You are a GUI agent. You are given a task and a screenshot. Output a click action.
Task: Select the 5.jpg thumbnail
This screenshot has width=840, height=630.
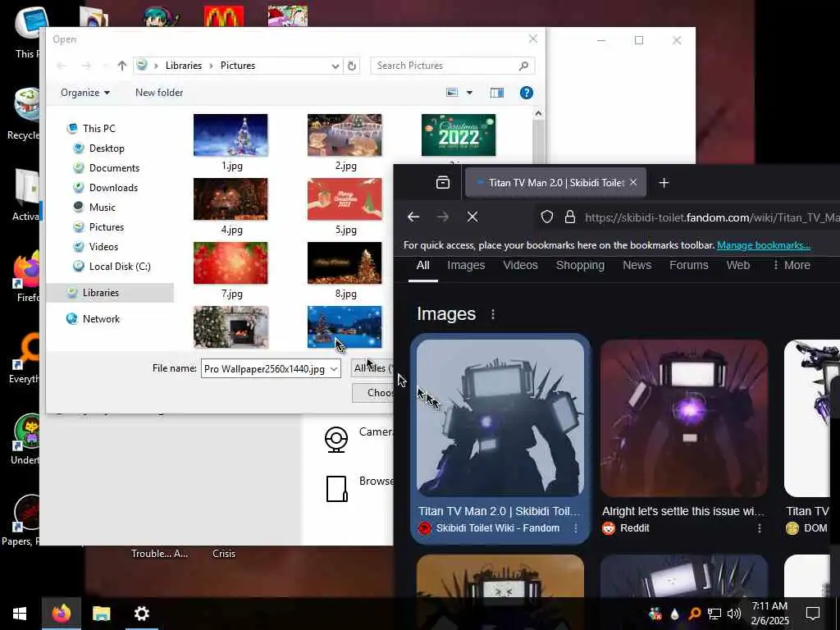345,199
